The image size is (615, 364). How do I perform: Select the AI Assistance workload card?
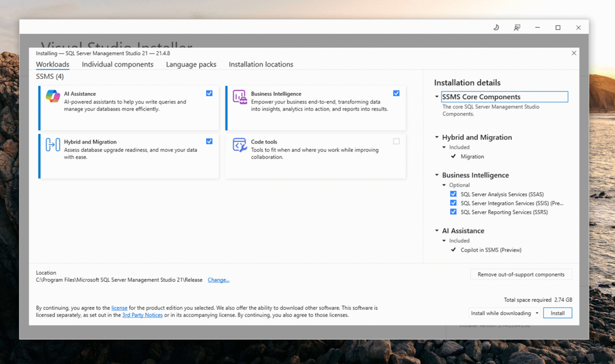tap(129, 108)
